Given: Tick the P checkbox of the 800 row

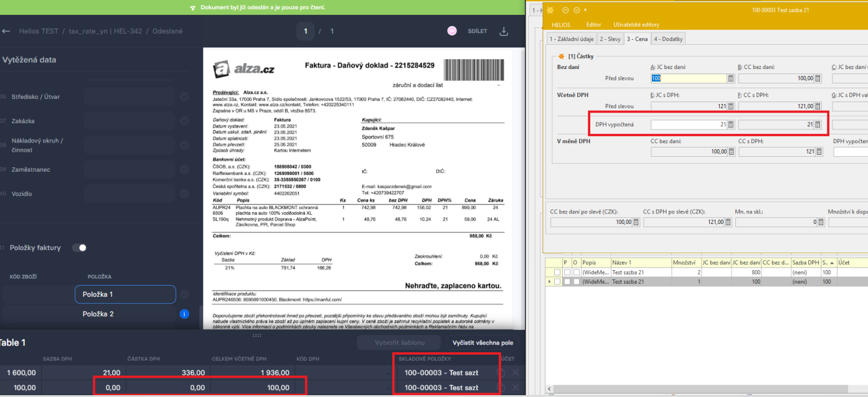Looking at the screenshot, I should point(567,273).
